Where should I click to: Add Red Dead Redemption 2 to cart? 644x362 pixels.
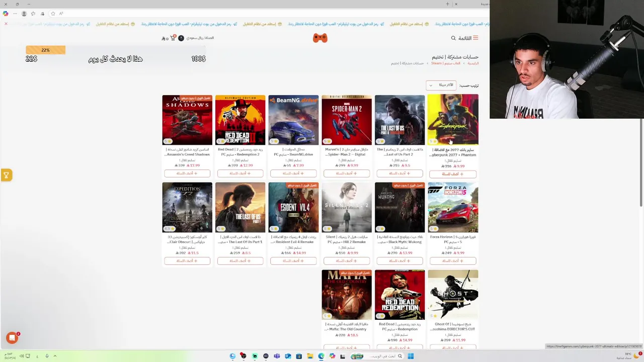pos(240,173)
